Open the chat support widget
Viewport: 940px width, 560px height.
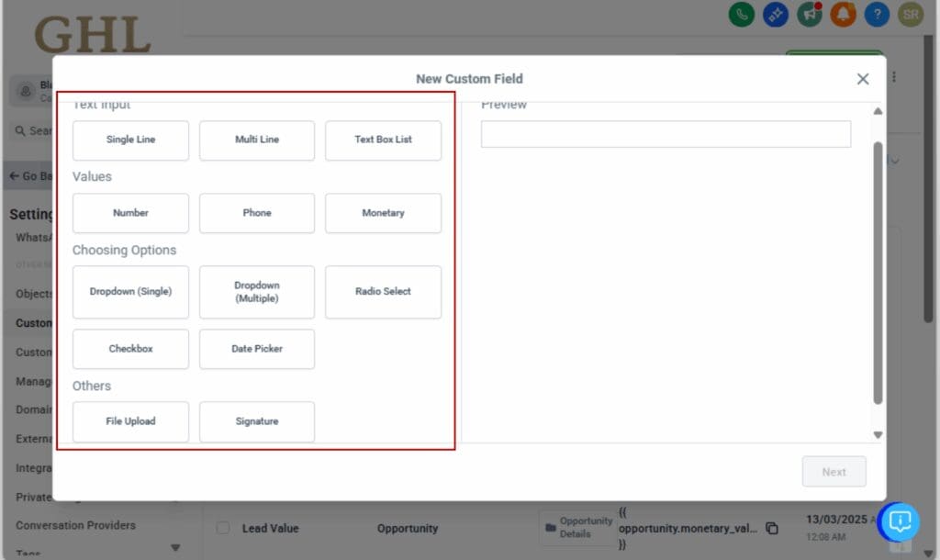[x=900, y=521]
